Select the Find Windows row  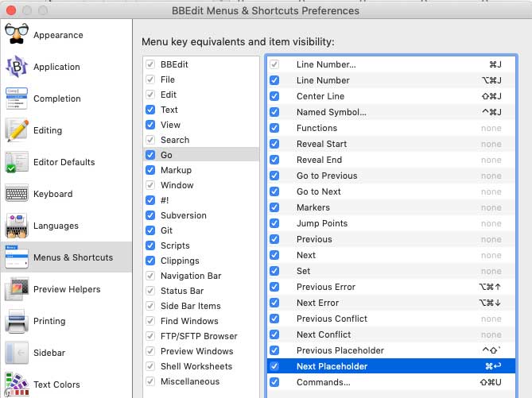pos(201,321)
